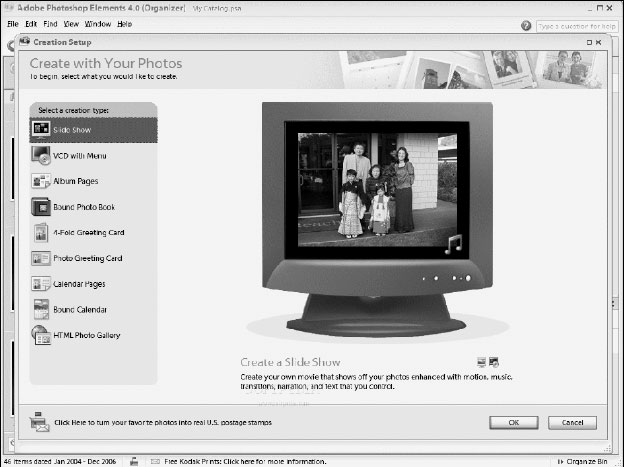
Task: Open the Window menu
Action: tap(98, 23)
